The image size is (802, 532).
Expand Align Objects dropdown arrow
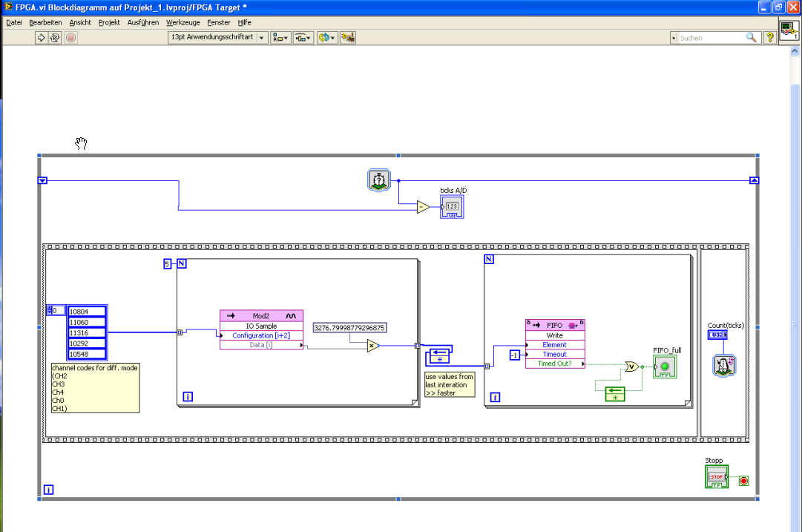[286, 38]
